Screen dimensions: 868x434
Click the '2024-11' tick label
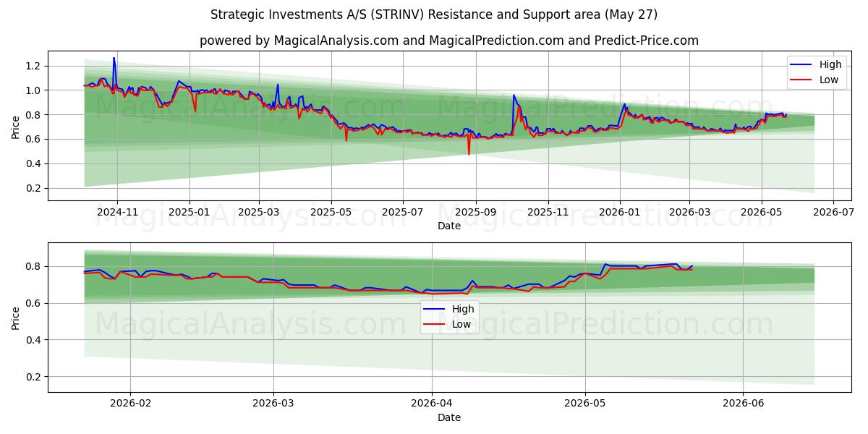[x=116, y=213]
